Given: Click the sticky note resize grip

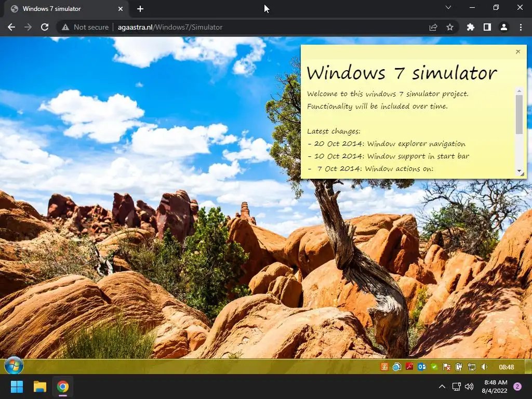Looking at the screenshot, I should coord(522,174).
